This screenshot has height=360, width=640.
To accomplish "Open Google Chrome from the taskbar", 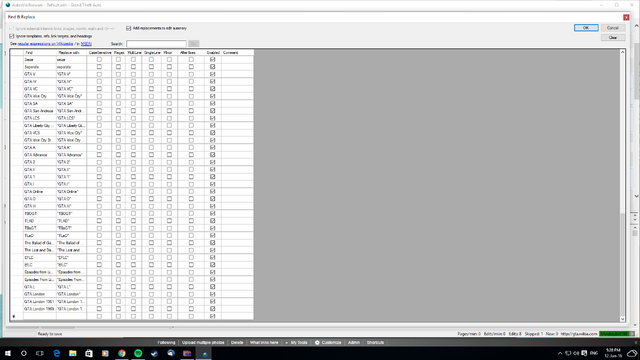I will (x=122, y=353).
